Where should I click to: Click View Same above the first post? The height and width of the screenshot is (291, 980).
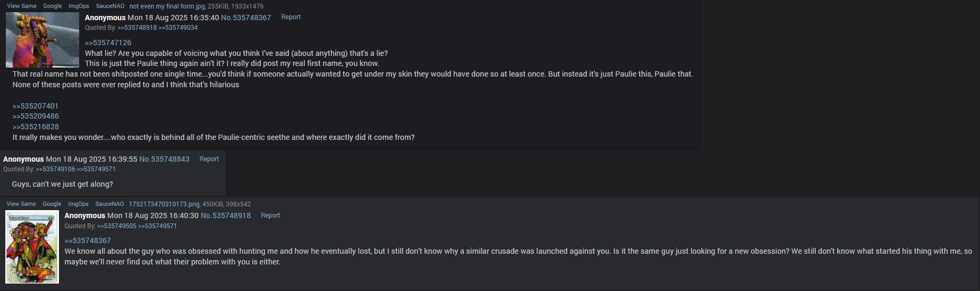pyautogui.click(x=22, y=6)
